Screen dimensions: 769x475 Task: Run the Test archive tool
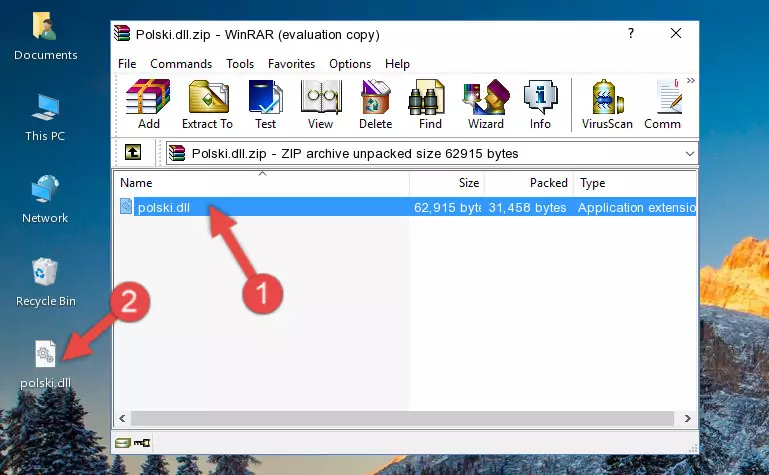[265, 104]
